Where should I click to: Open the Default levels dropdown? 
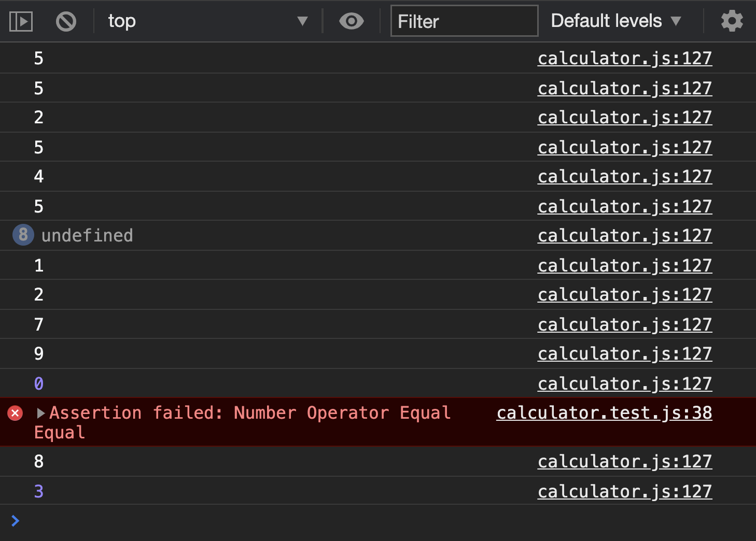615,21
